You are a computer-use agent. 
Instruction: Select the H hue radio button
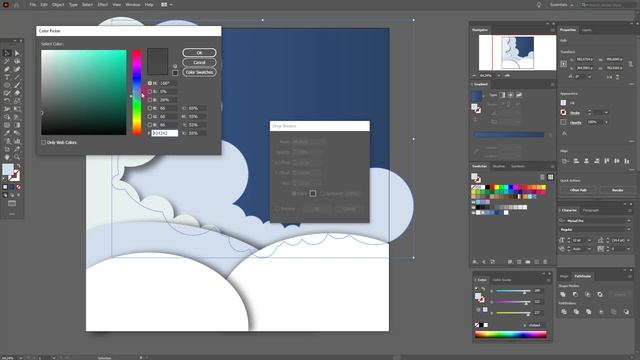[x=150, y=83]
